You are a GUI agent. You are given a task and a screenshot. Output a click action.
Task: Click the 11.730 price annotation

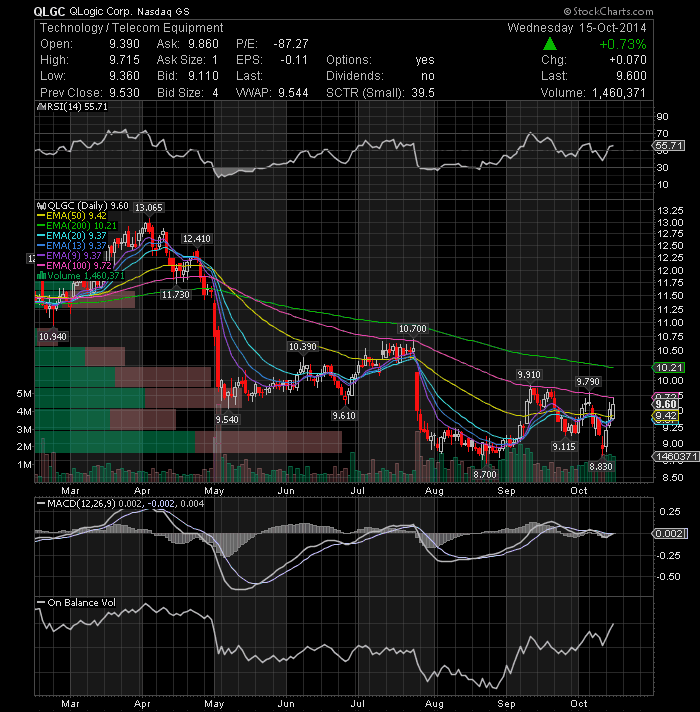176,295
